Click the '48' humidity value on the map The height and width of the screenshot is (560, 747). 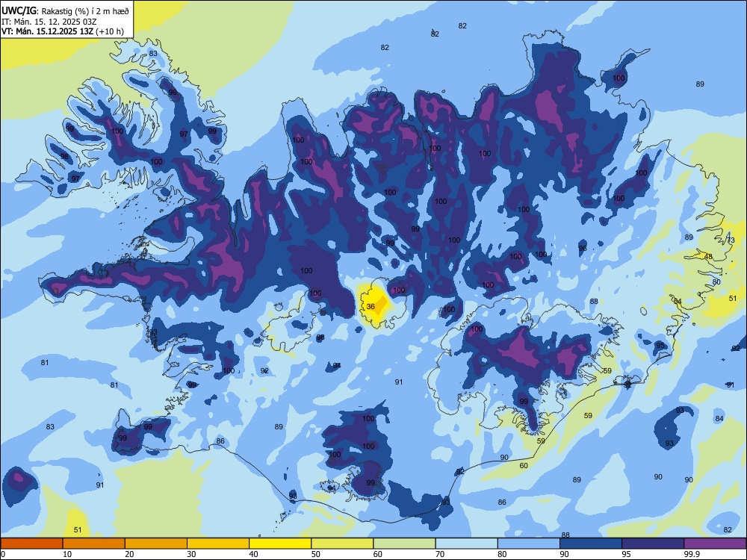[x=708, y=257]
